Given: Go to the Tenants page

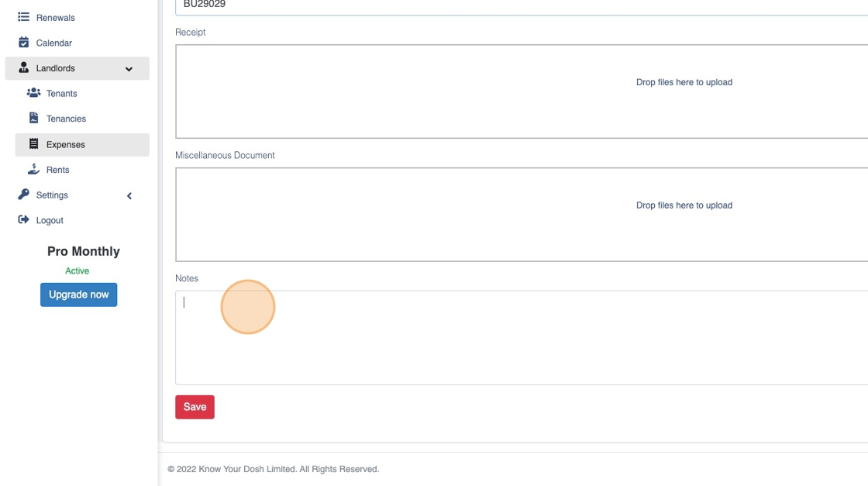Looking at the screenshot, I should pos(61,94).
